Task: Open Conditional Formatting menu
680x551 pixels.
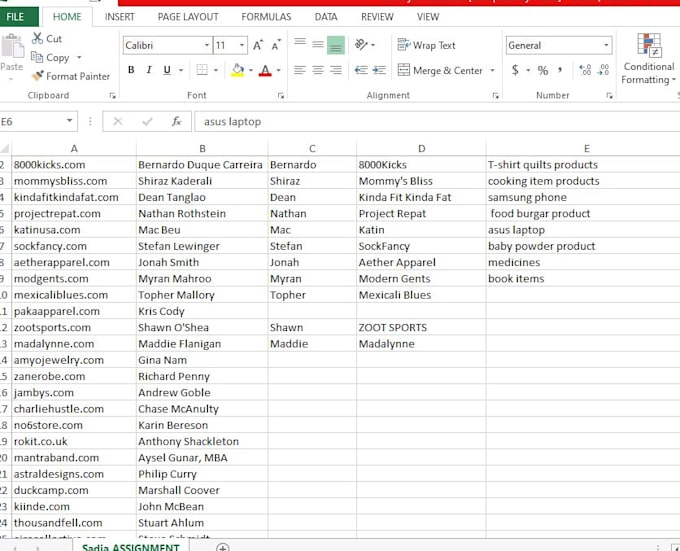Action: 649,59
